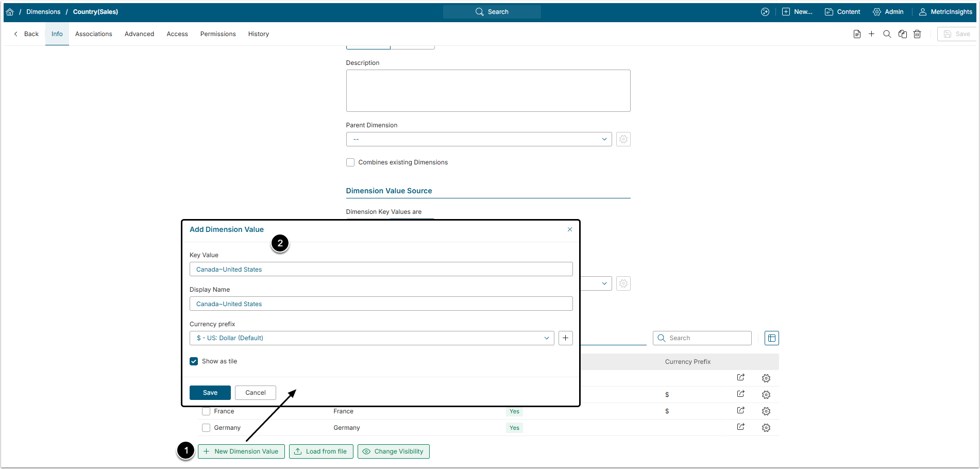Switch to the Associations tab
980x469 pixels.
pos(93,34)
